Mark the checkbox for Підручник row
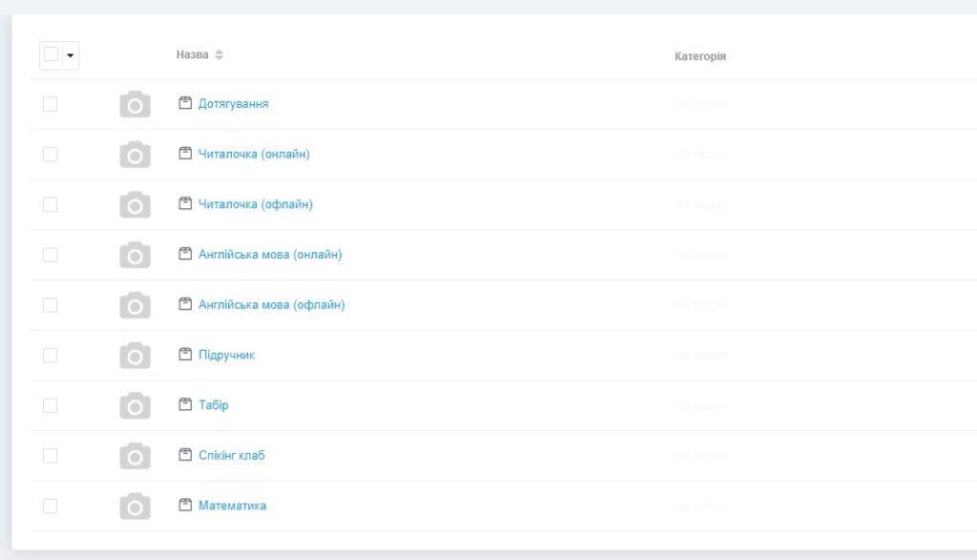Viewport: 977px width, 560px height. tap(50, 355)
